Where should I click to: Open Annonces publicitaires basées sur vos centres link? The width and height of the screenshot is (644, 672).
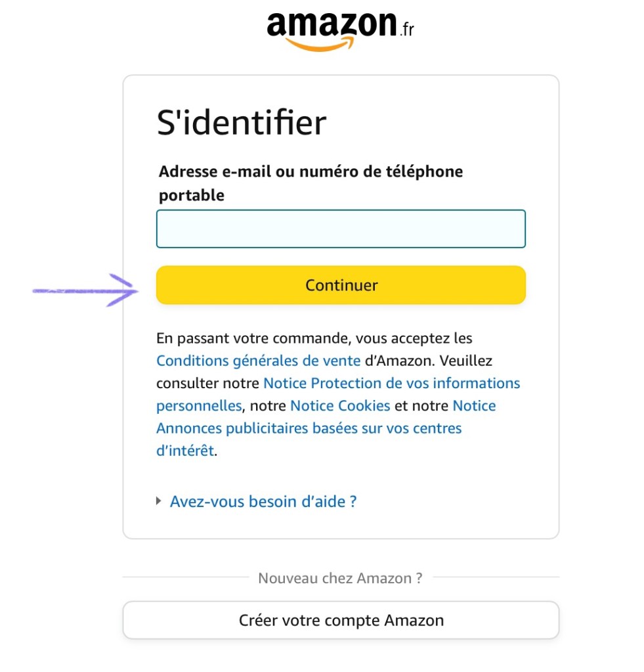pyautogui.click(x=309, y=428)
